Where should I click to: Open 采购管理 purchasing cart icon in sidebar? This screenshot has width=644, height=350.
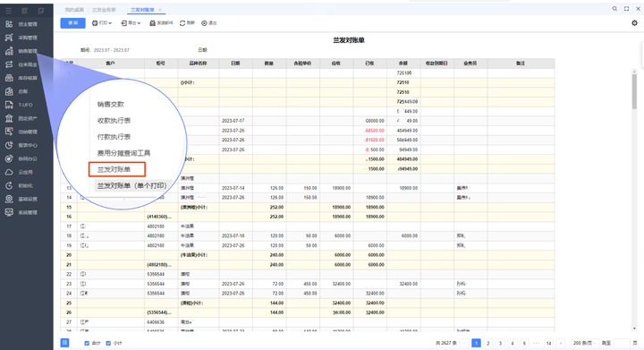point(9,38)
